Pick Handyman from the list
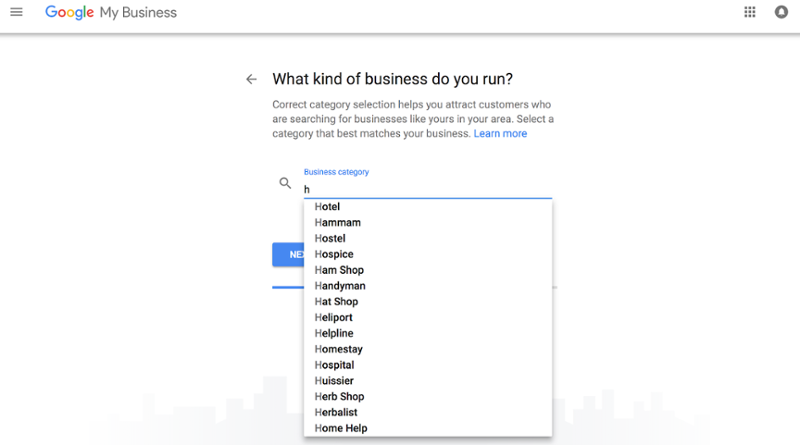Image resolution: width=800 pixels, height=445 pixels. click(428, 286)
